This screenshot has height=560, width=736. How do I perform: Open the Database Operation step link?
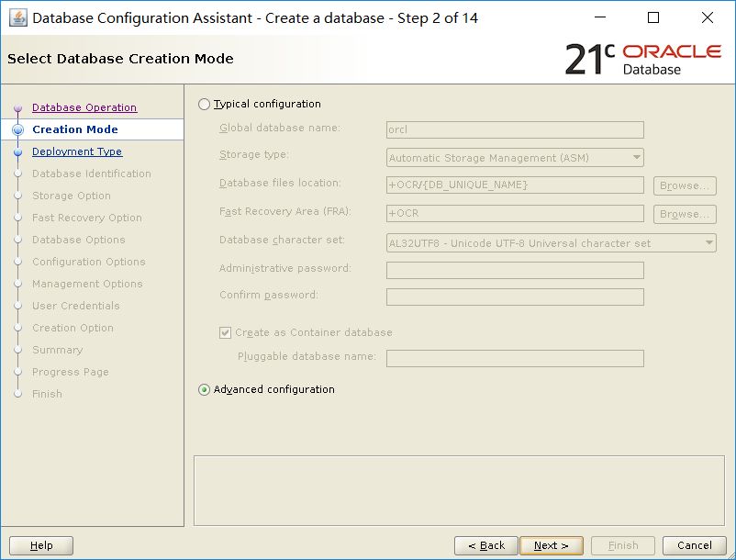[84, 107]
